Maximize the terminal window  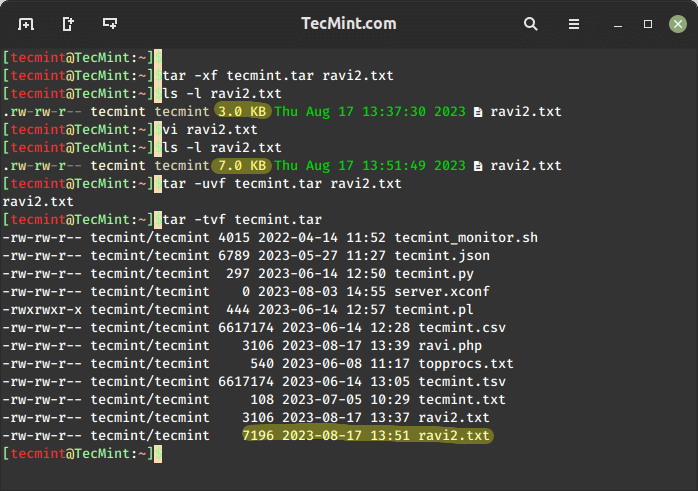(648, 23)
